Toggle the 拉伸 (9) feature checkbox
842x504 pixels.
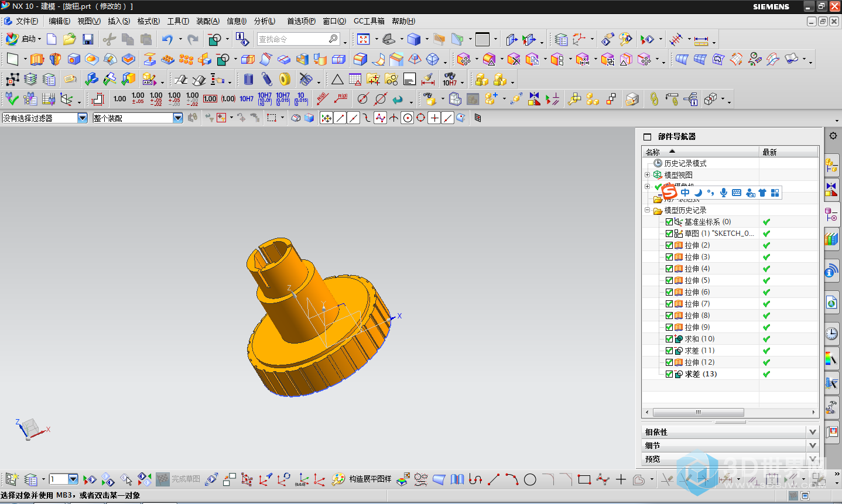click(669, 327)
